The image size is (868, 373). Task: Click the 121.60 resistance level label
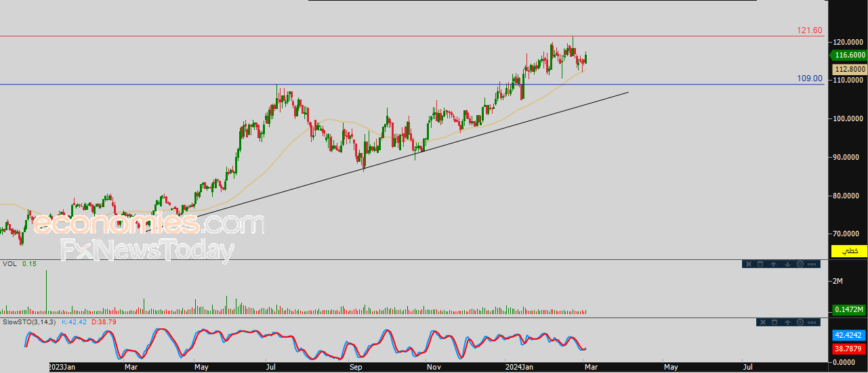point(810,30)
